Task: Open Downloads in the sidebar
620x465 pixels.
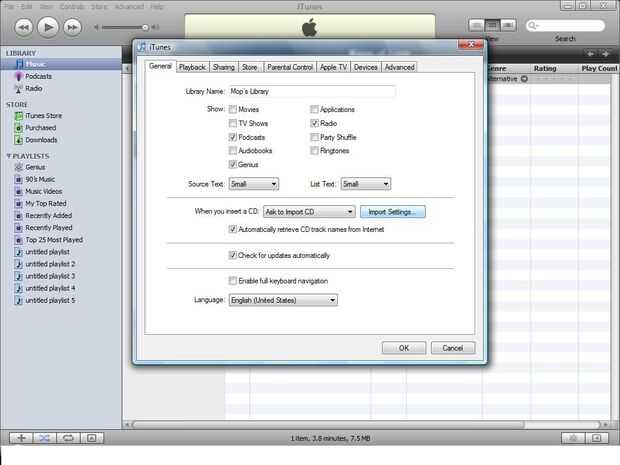Action: [41, 140]
